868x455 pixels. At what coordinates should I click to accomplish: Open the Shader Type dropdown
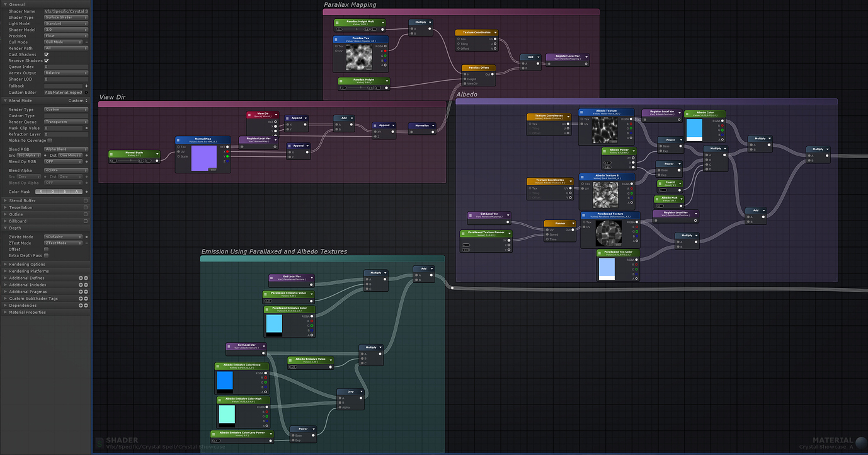click(66, 18)
